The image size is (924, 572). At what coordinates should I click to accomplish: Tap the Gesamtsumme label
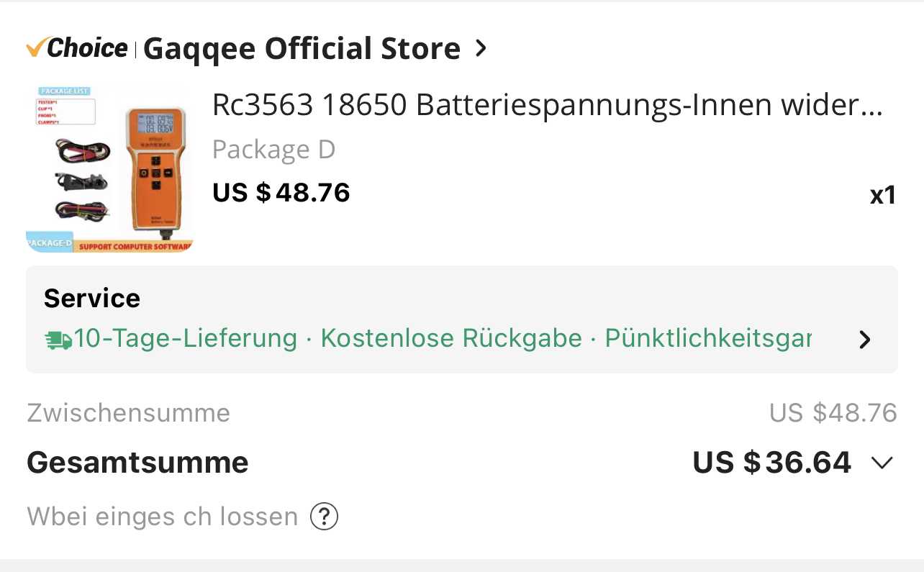137,462
